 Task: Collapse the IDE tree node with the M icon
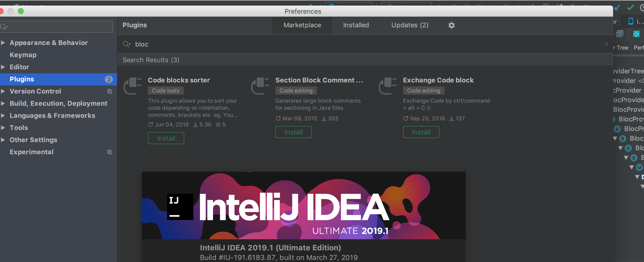[x=632, y=167]
